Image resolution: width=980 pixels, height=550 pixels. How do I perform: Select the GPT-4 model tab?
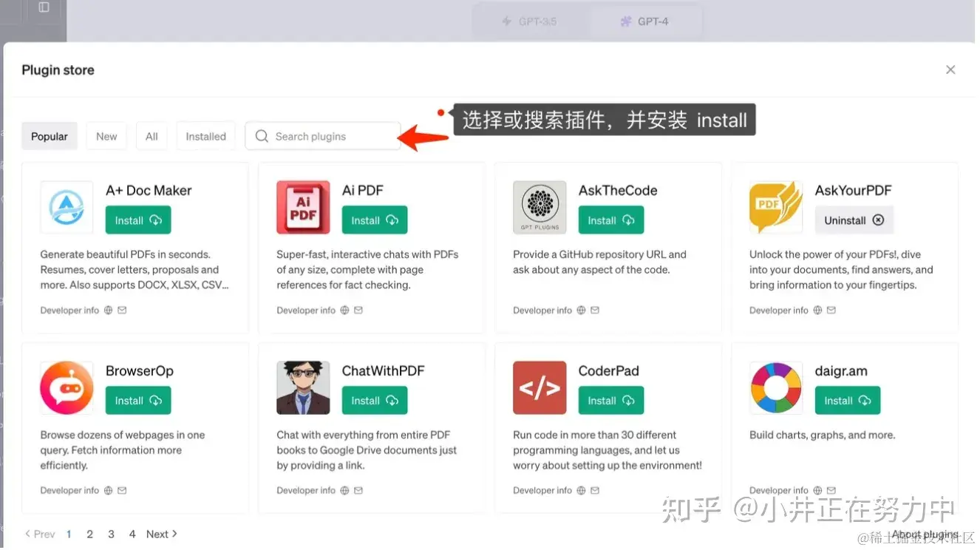[645, 21]
